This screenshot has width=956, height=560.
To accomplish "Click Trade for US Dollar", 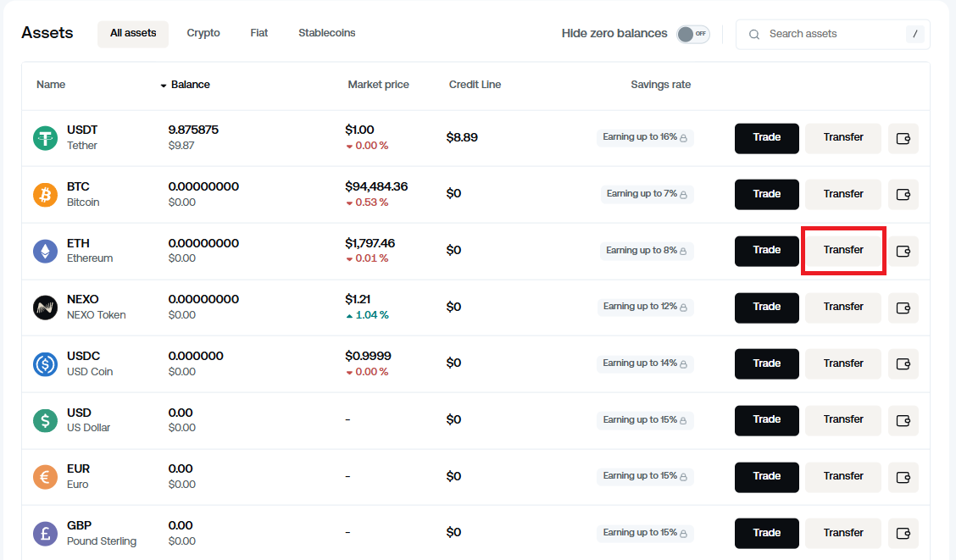I will pyautogui.click(x=766, y=420).
